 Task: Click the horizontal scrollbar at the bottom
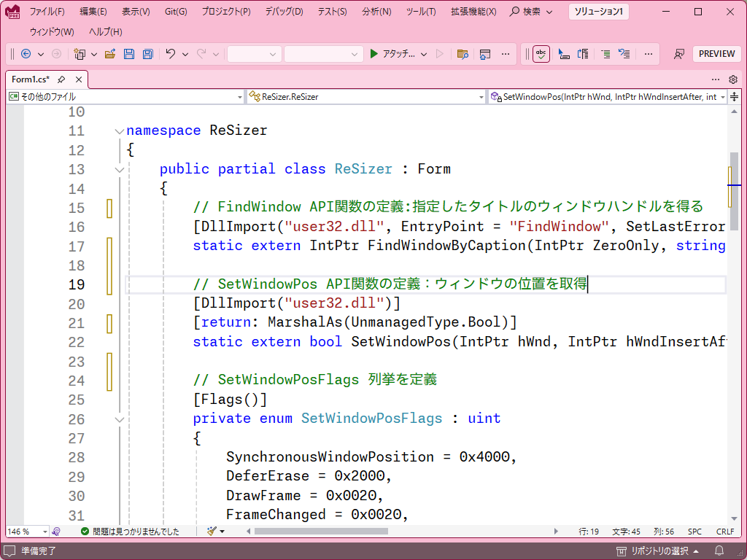pos(321,532)
